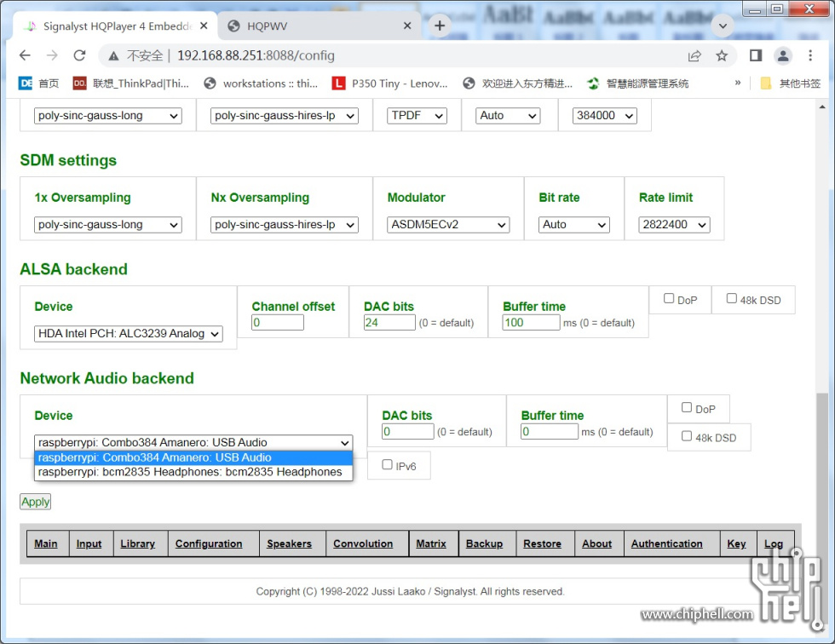
Task: Open the TPDF dither dropdown
Action: (x=417, y=116)
